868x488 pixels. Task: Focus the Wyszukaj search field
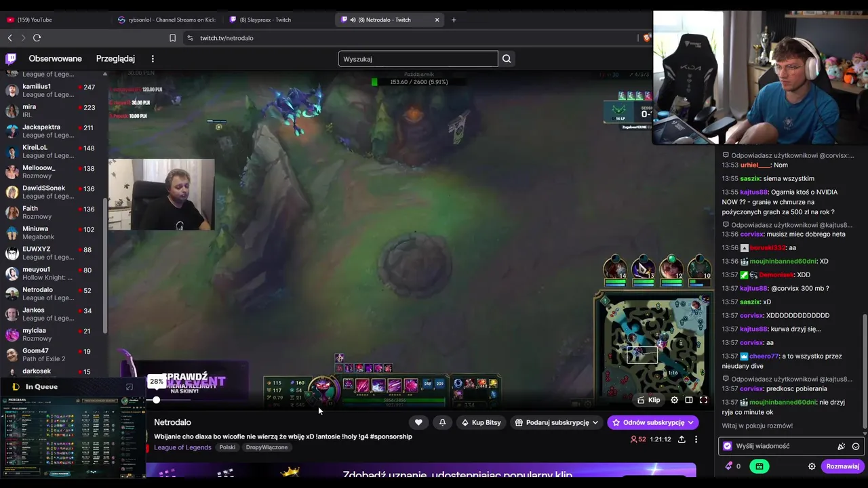click(x=418, y=59)
